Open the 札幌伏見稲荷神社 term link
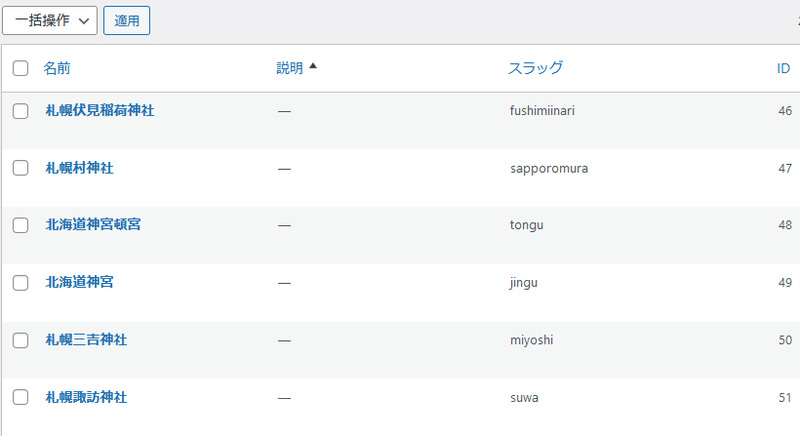 pyautogui.click(x=100, y=111)
